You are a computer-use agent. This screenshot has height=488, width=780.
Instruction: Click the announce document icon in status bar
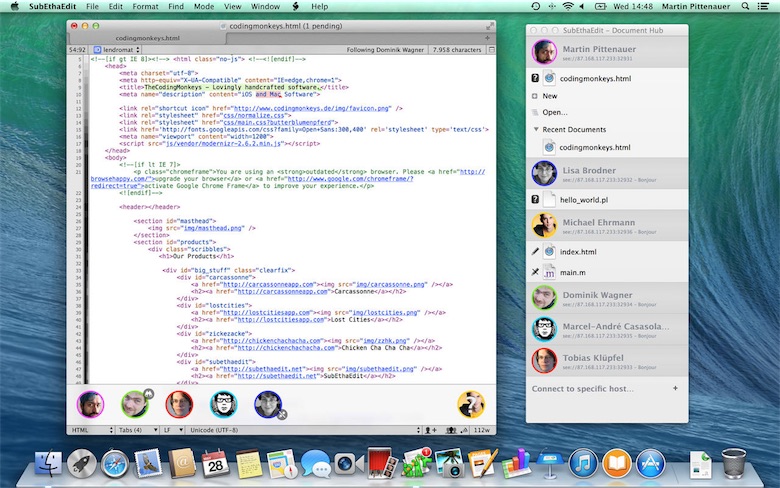click(464, 430)
